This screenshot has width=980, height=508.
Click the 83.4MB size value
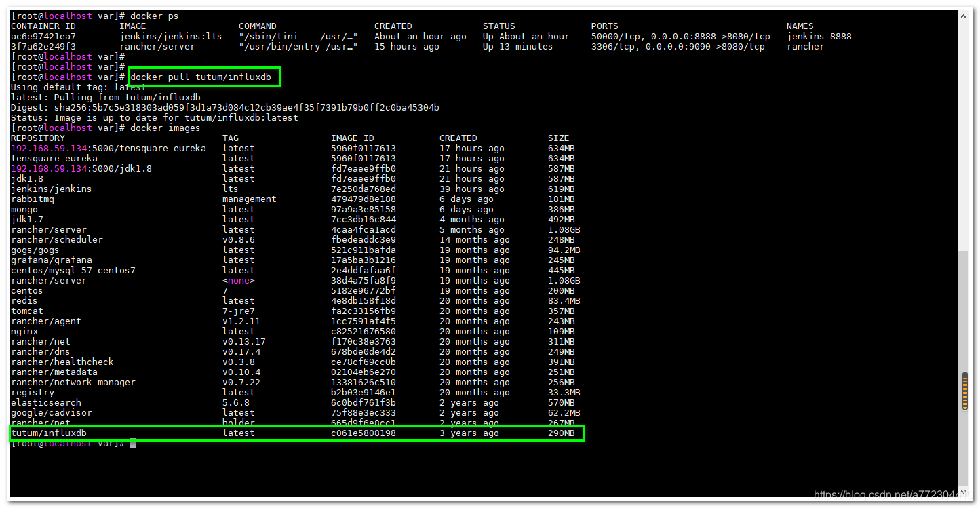point(564,301)
